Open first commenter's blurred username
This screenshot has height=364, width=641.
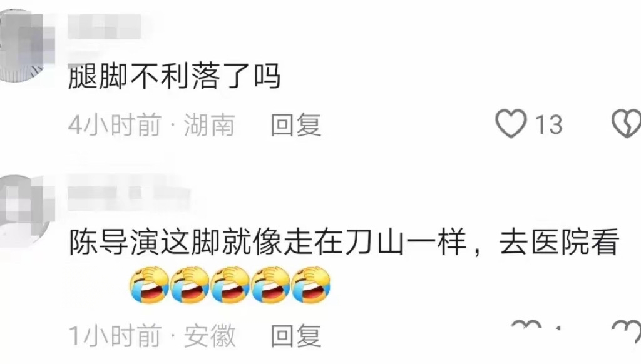(105, 26)
